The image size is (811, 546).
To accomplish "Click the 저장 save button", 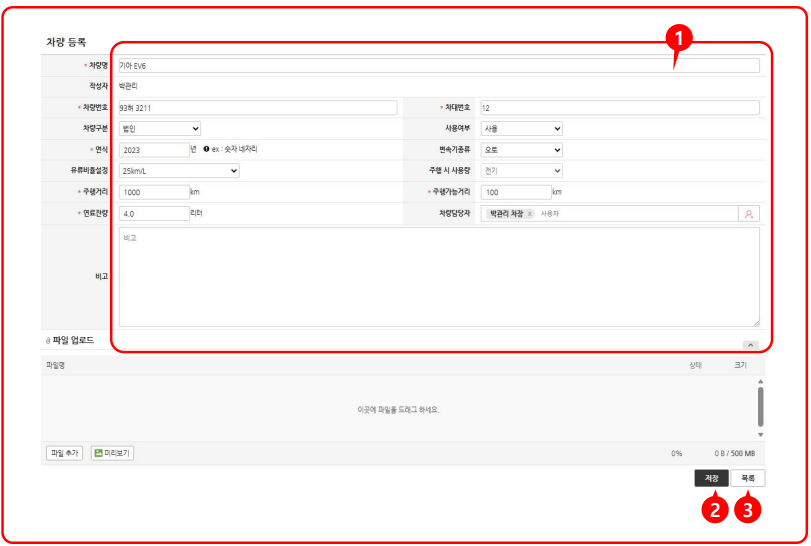I will 712,479.
